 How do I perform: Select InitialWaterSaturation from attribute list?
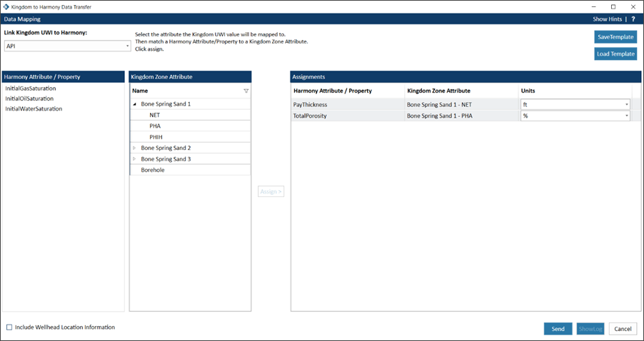(34, 109)
